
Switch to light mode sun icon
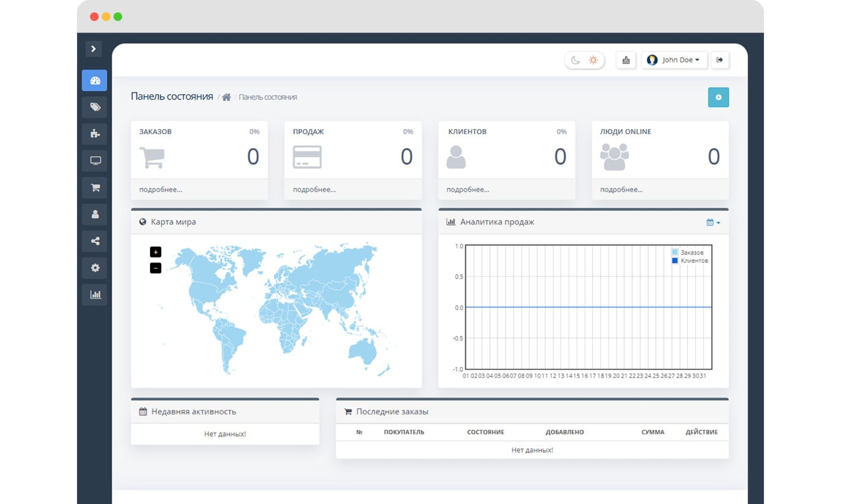(593, 60)
